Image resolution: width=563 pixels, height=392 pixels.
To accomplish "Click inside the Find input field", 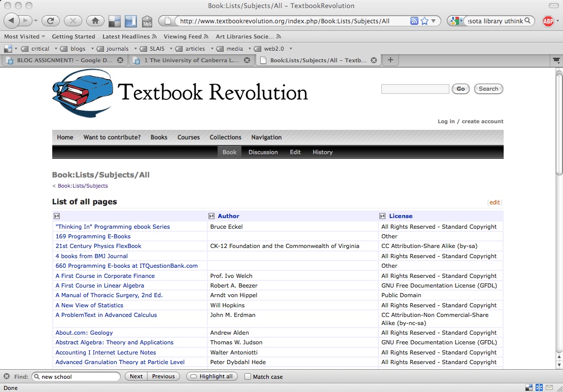I will [76, 376].
